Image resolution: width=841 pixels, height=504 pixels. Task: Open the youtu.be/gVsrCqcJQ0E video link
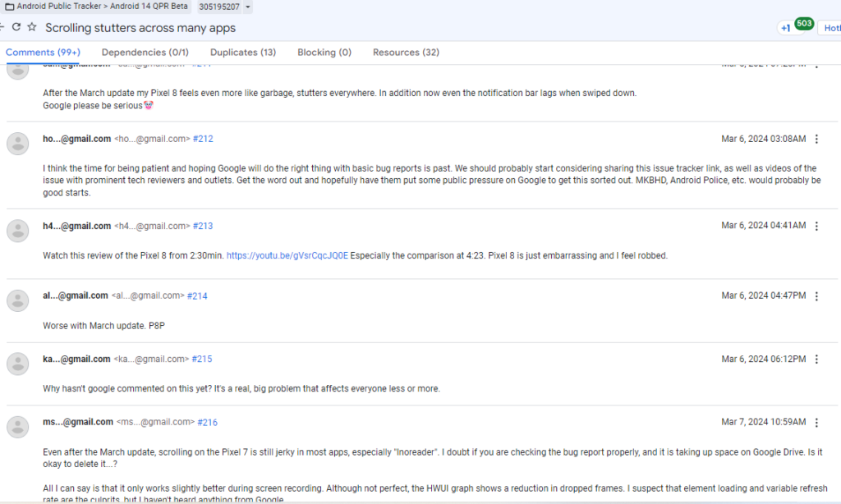pos(287,256)
